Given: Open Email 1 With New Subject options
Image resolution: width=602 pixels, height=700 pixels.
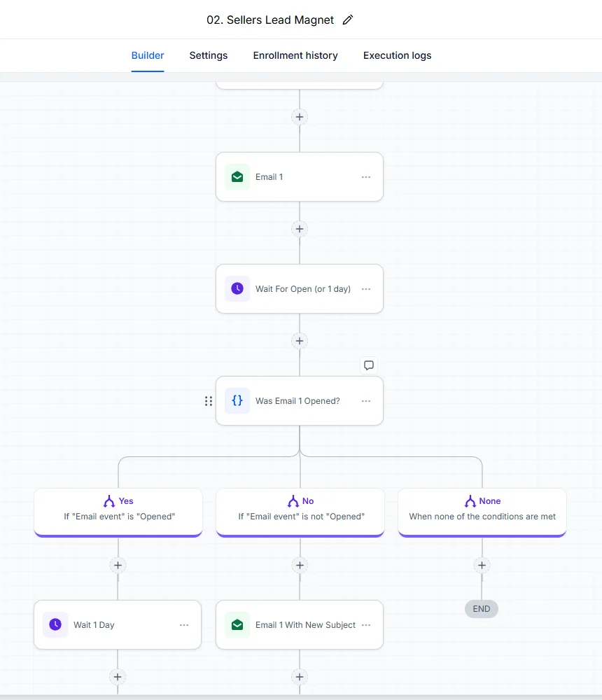Looking at the screenshot, I should [x=366, y=625].
